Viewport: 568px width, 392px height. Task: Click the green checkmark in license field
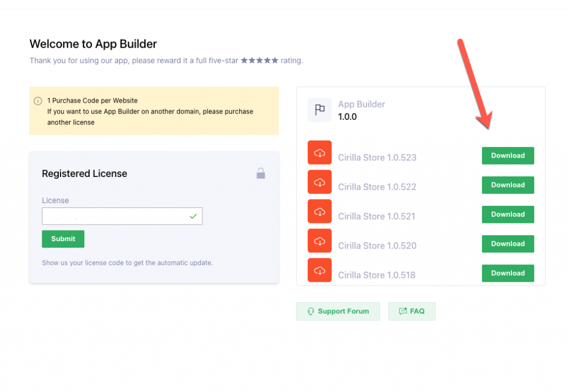pos(194,216)
